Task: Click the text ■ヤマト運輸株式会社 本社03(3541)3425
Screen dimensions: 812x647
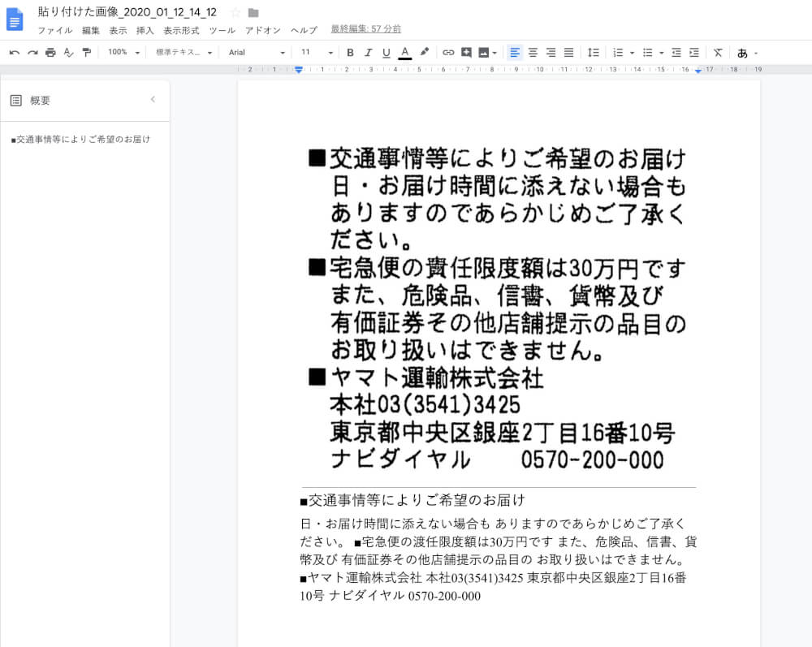Action: (410, 578)
